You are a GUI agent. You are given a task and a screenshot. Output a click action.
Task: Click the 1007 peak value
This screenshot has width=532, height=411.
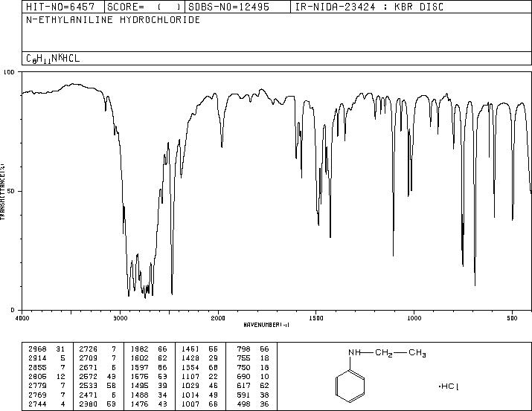tap(190, 404)
